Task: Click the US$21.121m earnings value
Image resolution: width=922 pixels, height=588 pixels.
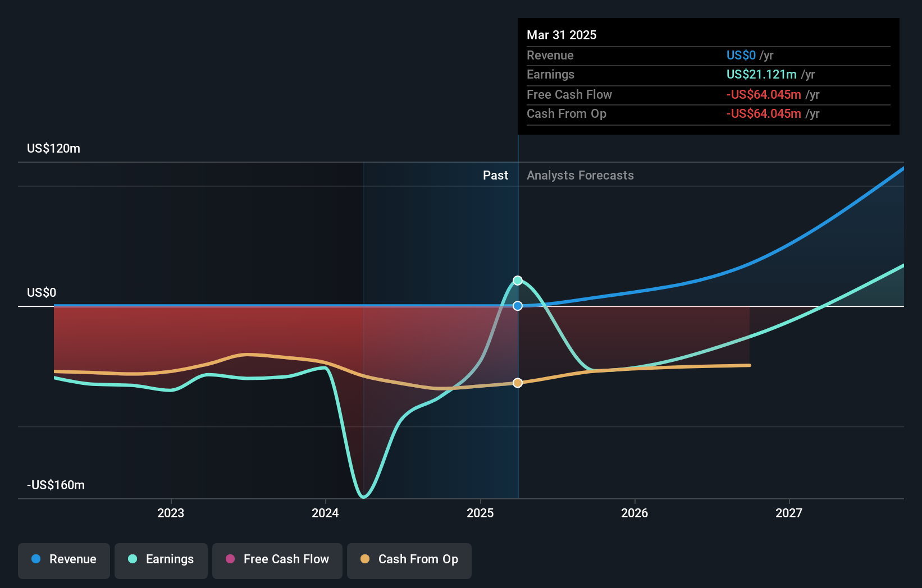Action: [x=761, y=75]
